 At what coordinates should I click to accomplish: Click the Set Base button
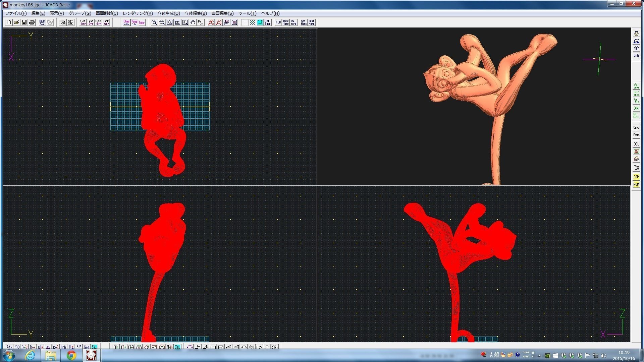[268, 22]
